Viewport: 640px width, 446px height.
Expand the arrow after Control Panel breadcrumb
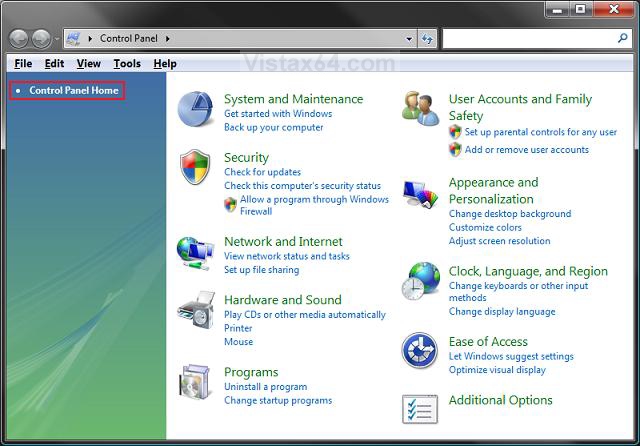167,39
